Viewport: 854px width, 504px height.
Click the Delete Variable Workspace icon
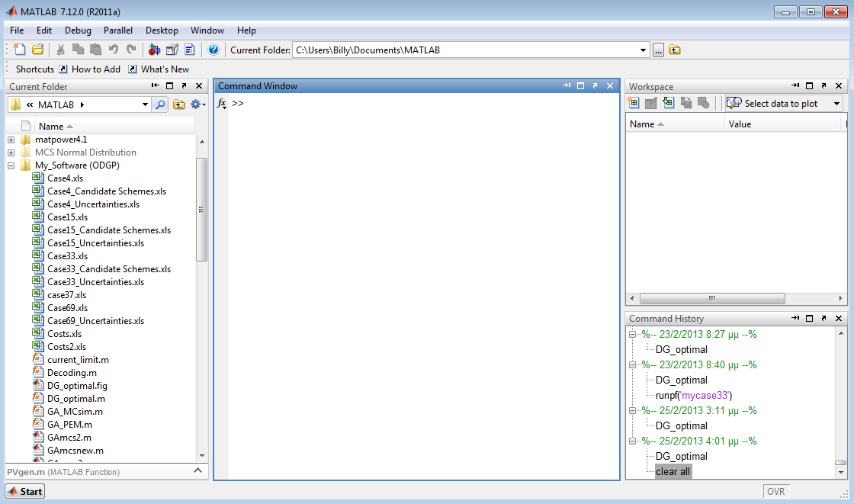tap(703, 103)
